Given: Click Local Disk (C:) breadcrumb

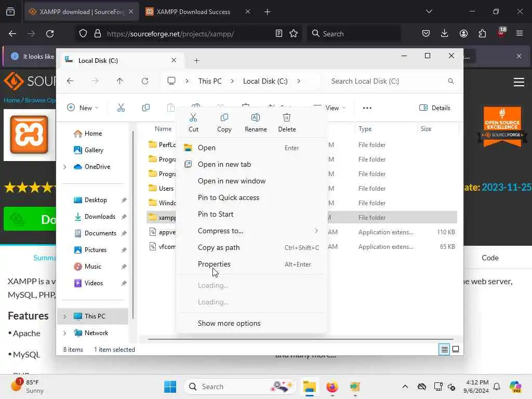Looking at the screenshot, I should coord(265,81).
